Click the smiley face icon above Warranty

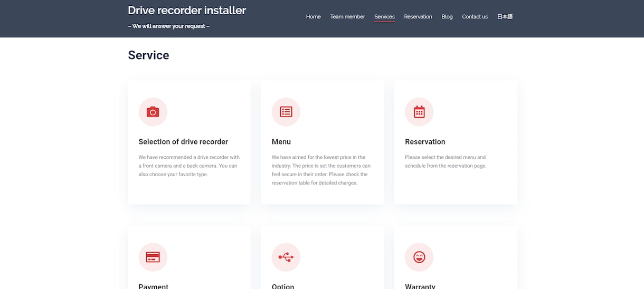pos(419,257)
